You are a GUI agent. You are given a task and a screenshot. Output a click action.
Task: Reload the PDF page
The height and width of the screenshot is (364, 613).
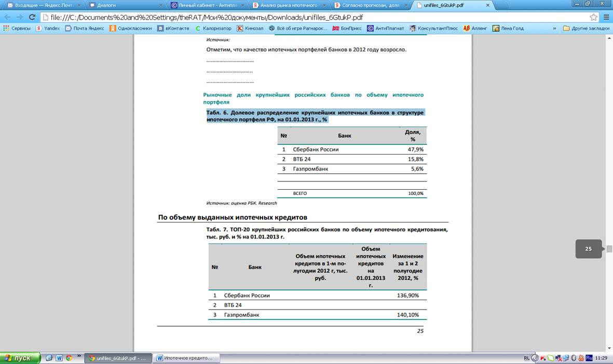point(33,17)
